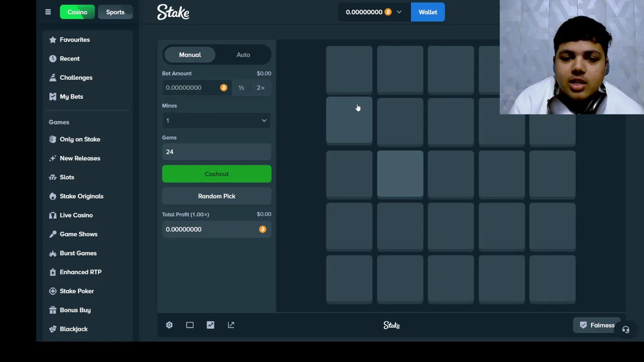Click the Live Casino icon
Image resolution: width=644 pixels, height=362 pixels.
[53, 215]
